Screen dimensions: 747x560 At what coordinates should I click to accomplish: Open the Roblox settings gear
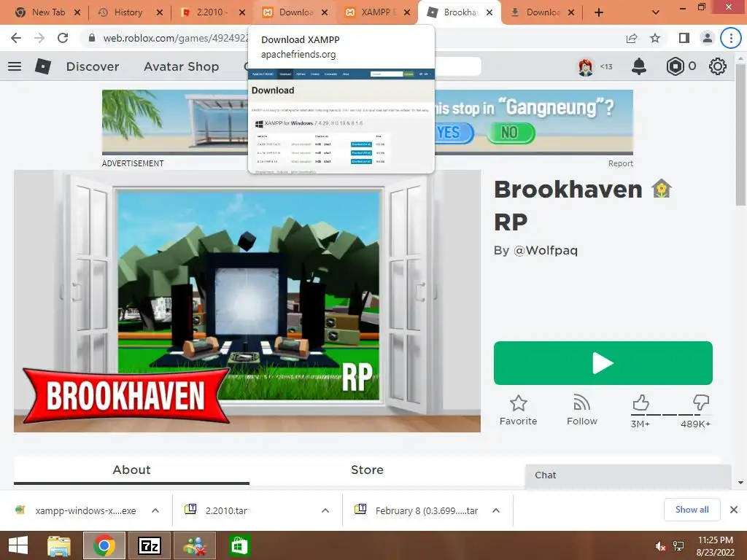pyautogui.click(x=718, y=66)
